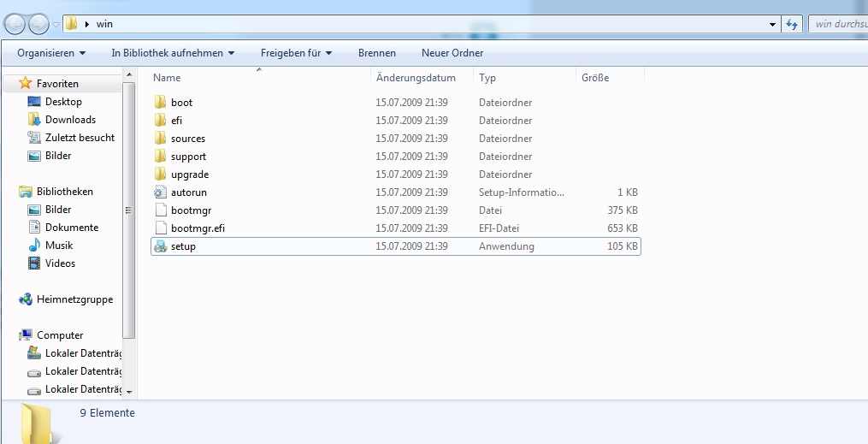Click the Musik library icon

tap(34, 246)
